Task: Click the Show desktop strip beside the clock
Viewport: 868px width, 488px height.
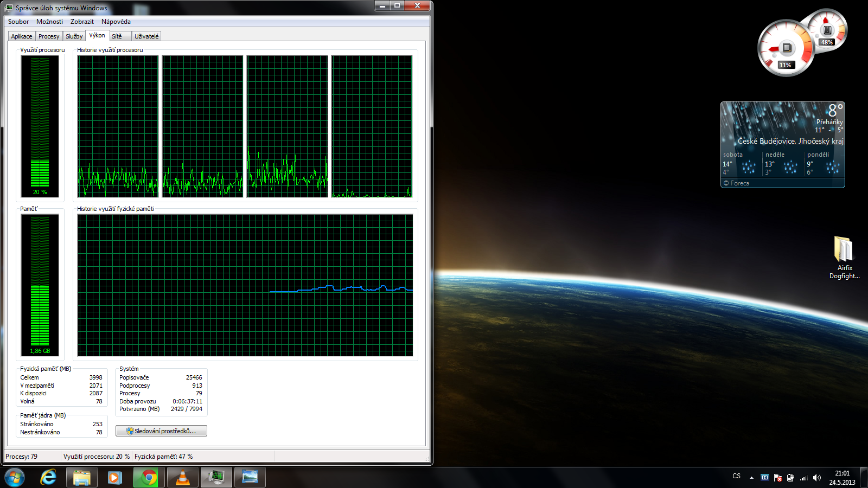Action: [864, 478]
